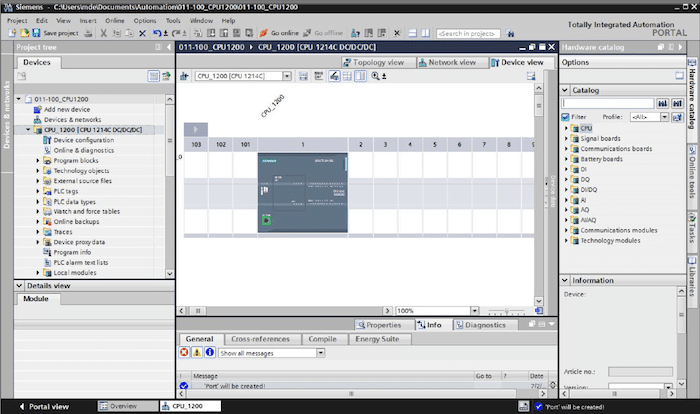
Task: Toggle the information messages filter button
Action: 208,352
